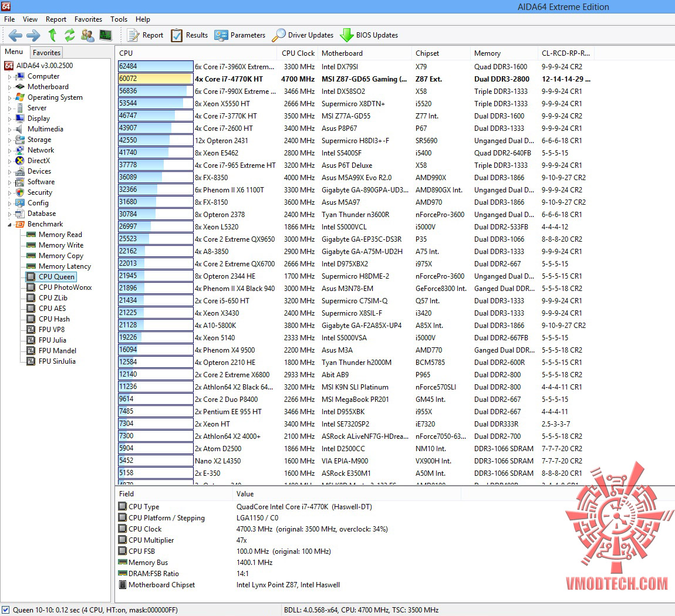Screen dimensions: 675x616
Task: Sort by the CPU Clock column header
Action: [x=298, y=53]
